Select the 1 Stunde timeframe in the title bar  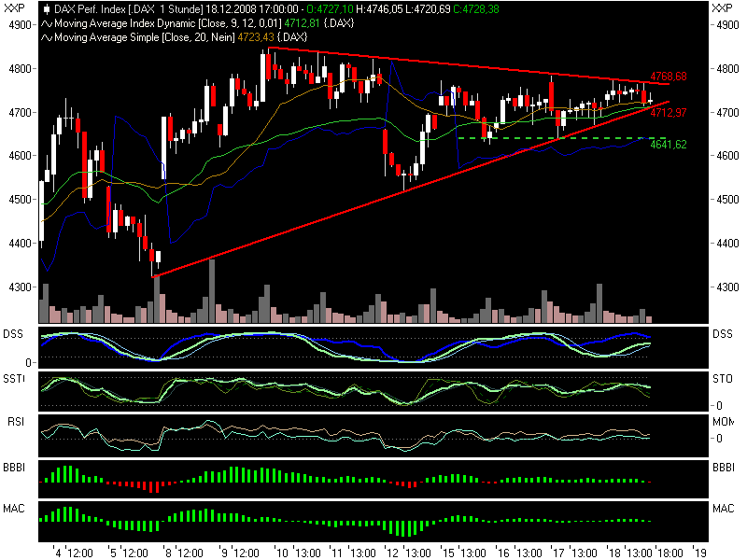click(177, 7)
